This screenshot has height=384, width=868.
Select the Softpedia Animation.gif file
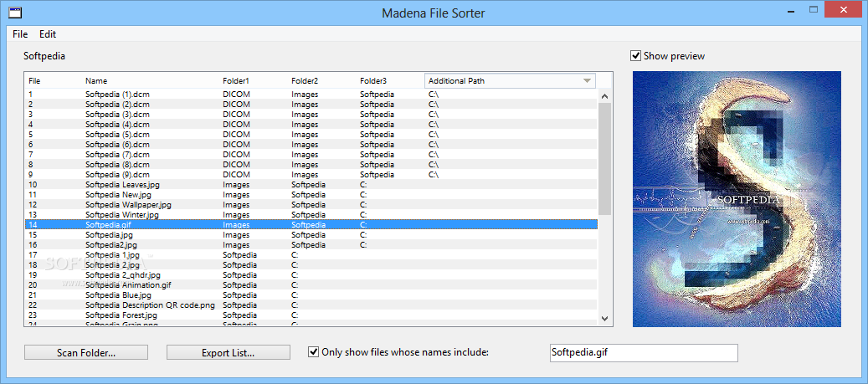tap(311, 284)
